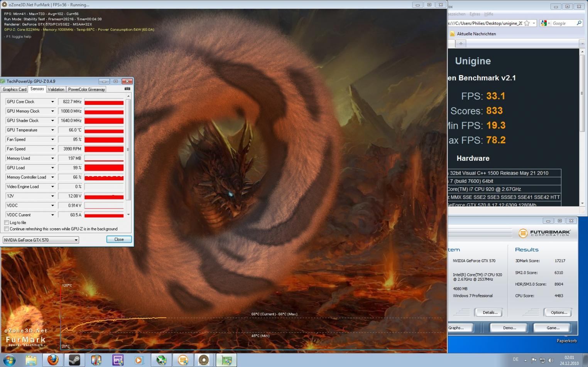Open the Aktuelle Nachrichten bookmark
Image resolution: width=588 pixels, height=367 pixels.
(x=476, y=34)
